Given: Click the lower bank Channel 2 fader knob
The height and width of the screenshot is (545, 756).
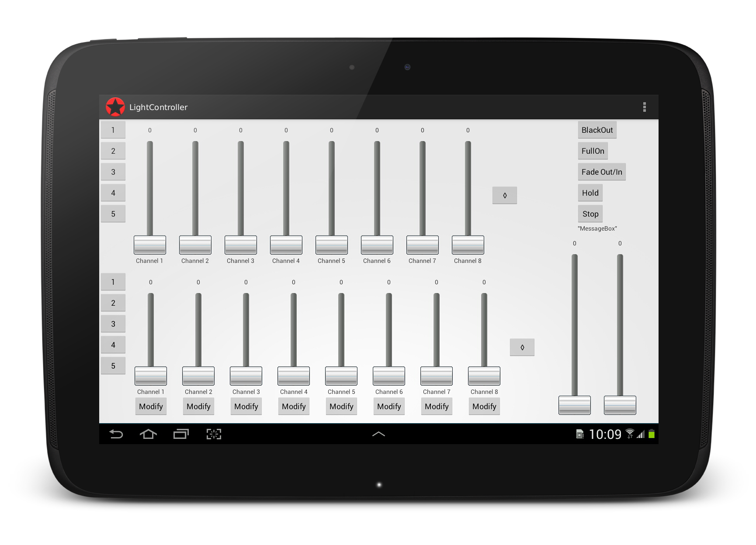Looking at the screenshot, I should tap(198, 376).
